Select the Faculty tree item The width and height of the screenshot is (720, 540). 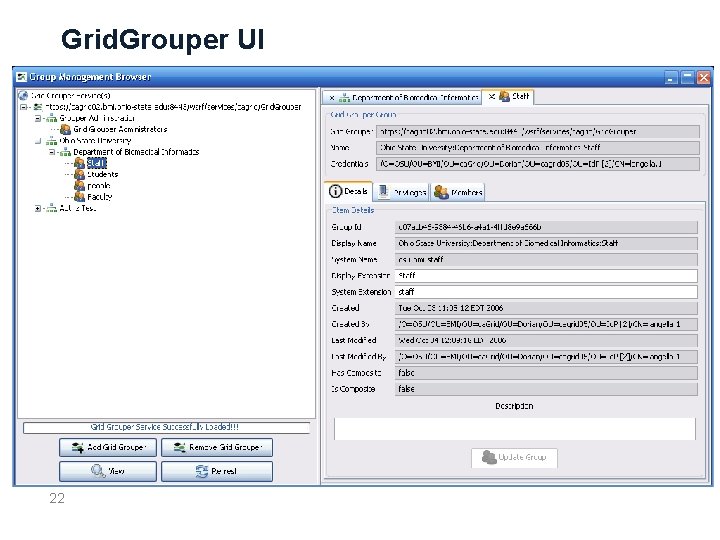tap(100, 197)
